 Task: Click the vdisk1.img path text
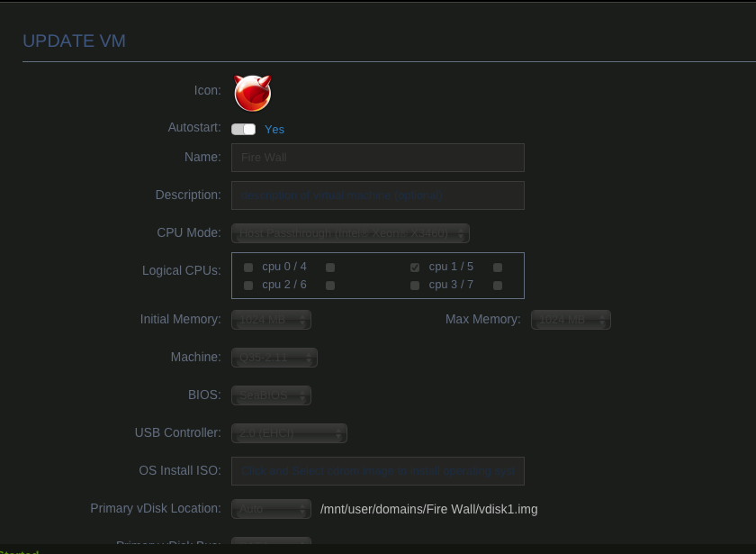pyautogui.click(x=428, y=509)
